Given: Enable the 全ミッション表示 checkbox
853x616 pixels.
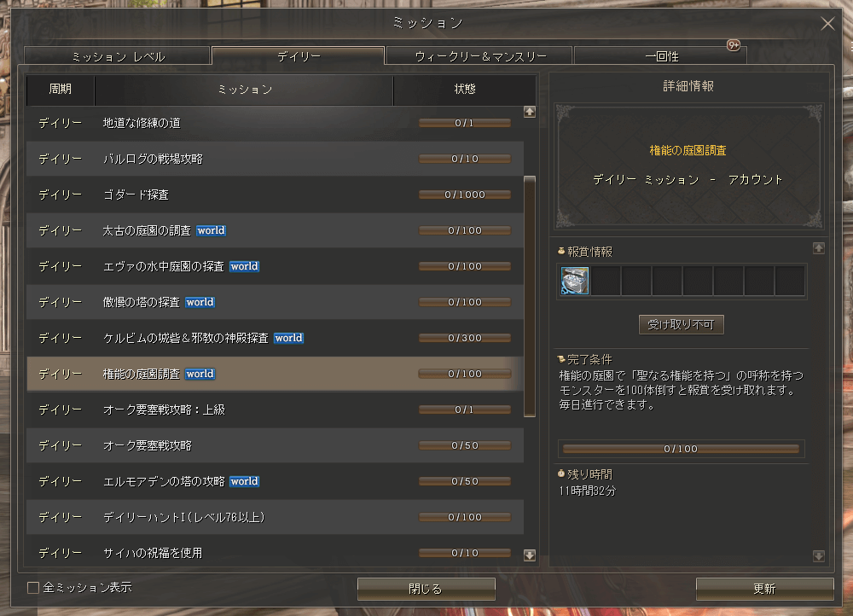Looking at the screenshot, I should [x=32, y=588].
